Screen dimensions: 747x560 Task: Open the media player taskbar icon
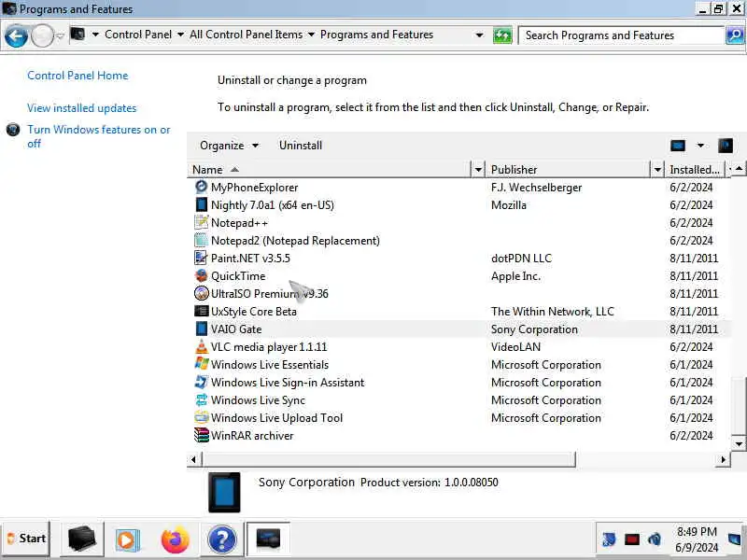tap(127, 539)
